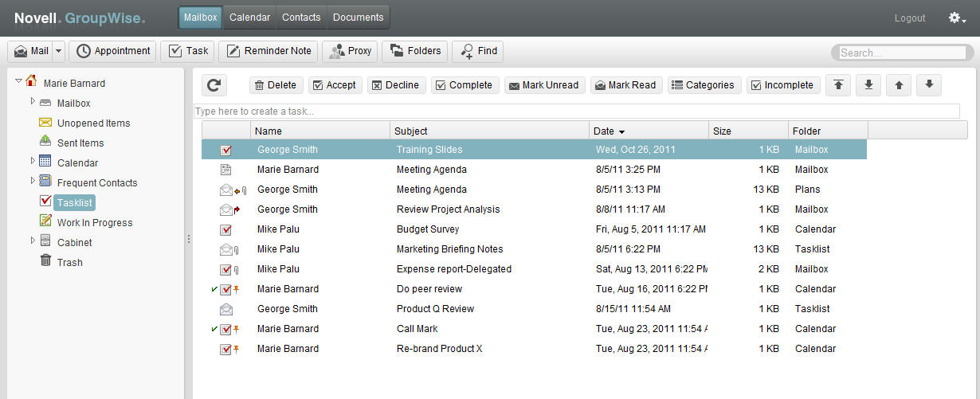Open the Proxy tool
Viewport: 980px width, 399px height.
click(x=350, y=51)
